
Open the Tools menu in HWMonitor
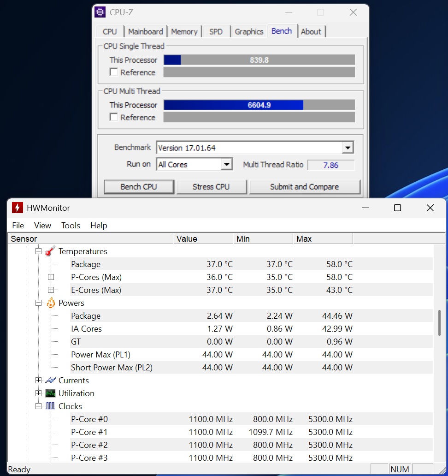point(71,225)
